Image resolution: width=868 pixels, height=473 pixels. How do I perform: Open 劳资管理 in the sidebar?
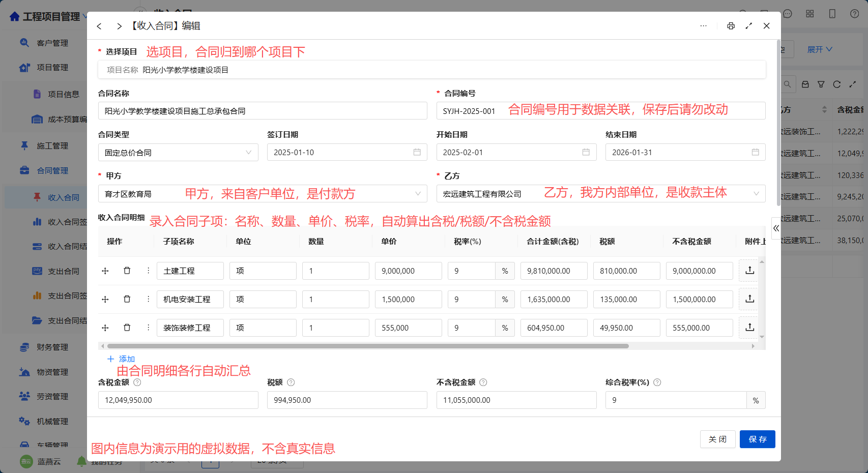pos(52,397)
